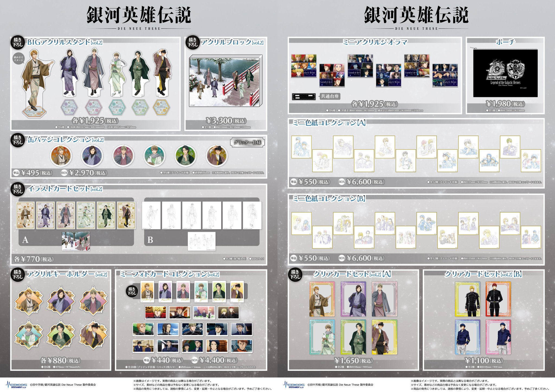Click the 単品 badge in ミニフォトカードコレクション
The height and width of the screenshot is (392, 555).
[x=147, y=360]
